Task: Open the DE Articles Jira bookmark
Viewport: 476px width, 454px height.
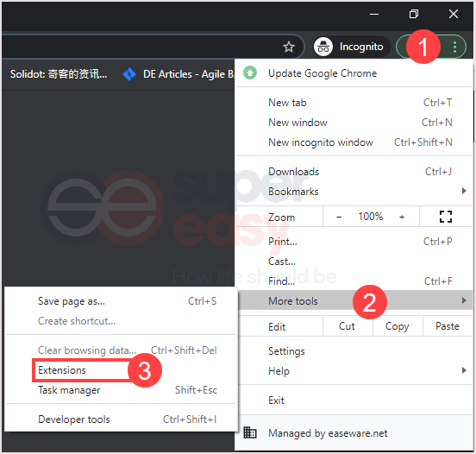Action: pos(178,74)
